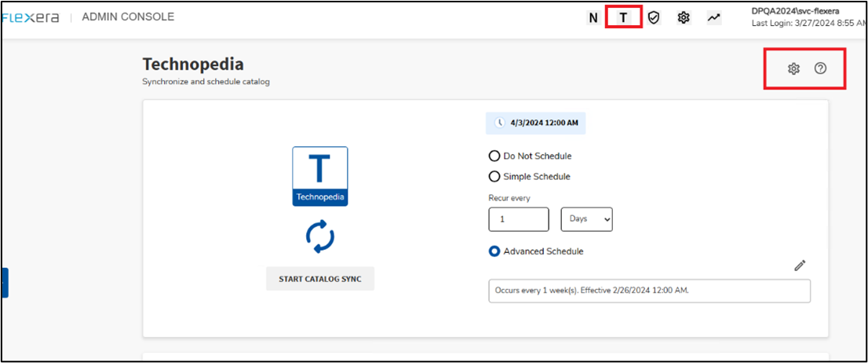
Task: Click the gear icon in top navigation bar
Action: [x=684, y=17]
